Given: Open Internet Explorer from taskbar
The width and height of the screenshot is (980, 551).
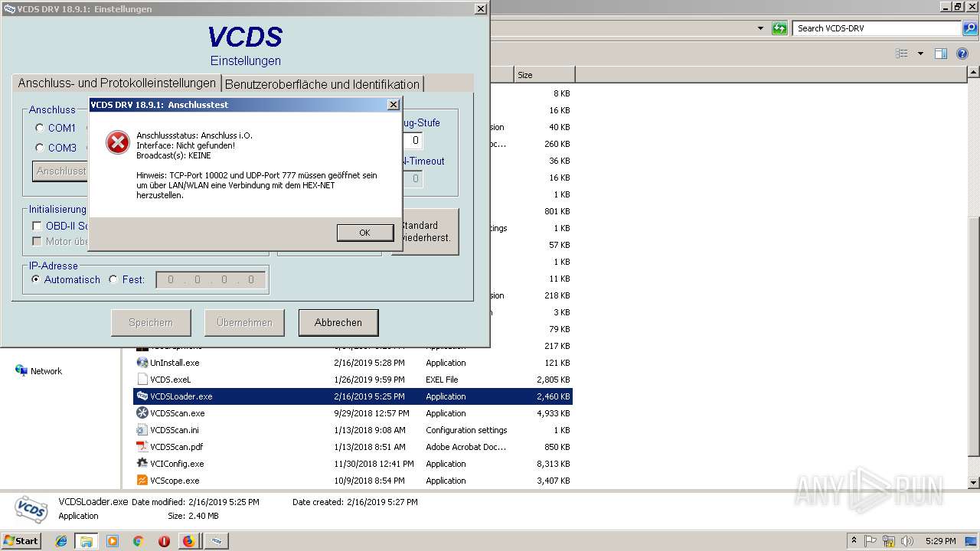Looking at the screenshot, I should [62, 541].
